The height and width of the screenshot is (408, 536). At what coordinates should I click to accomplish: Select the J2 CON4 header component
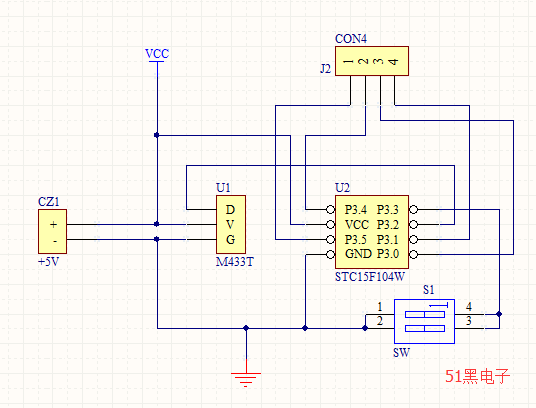click(x=372, y=61)
